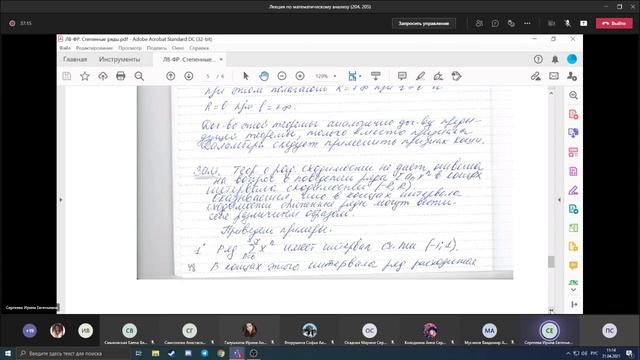Open the Teams meeting chat
The image size is (640, 360).
(x=495, y=23)
